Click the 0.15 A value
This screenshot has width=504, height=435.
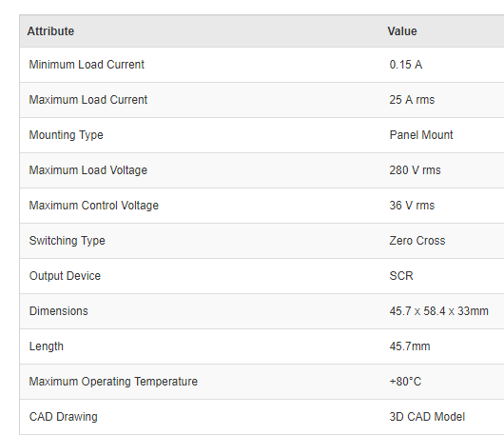point(406,65)
